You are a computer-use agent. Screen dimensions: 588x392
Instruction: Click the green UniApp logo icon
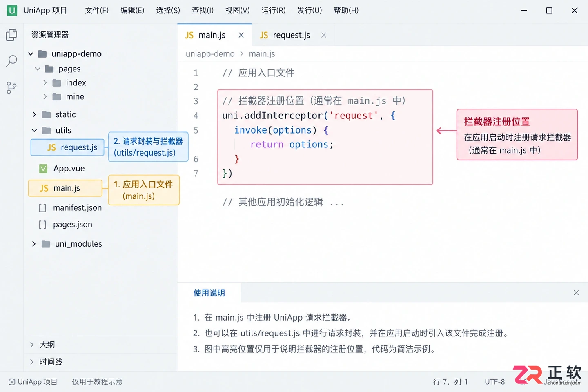coord(12,11)
